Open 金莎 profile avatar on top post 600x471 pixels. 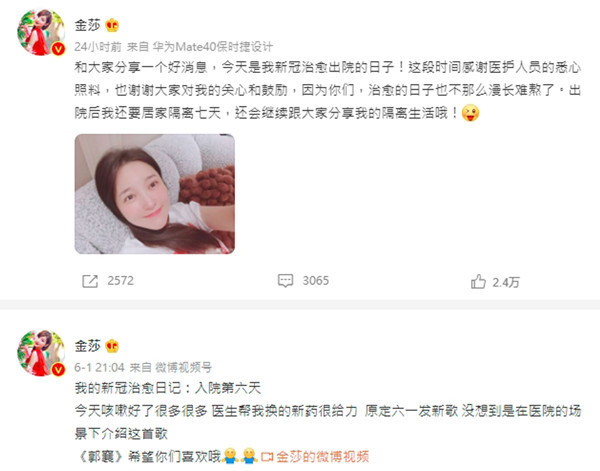(x=41, y=33)
